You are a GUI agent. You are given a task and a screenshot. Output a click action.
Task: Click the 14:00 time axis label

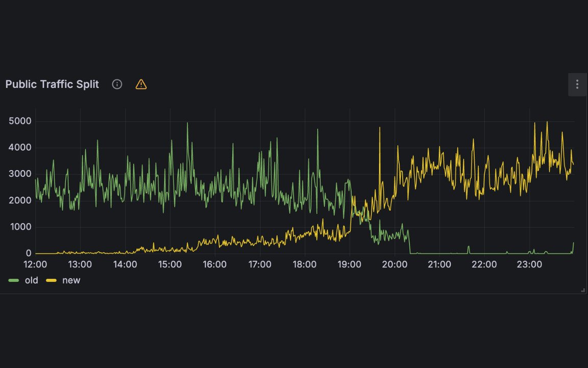pyautogui.click(x=125, y=264)
